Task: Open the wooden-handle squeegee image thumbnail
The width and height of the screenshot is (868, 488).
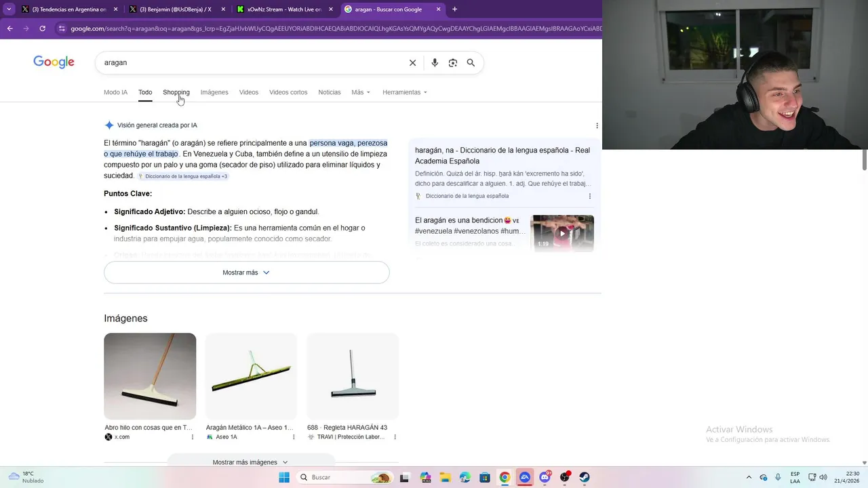Action: tap(150, 376)
